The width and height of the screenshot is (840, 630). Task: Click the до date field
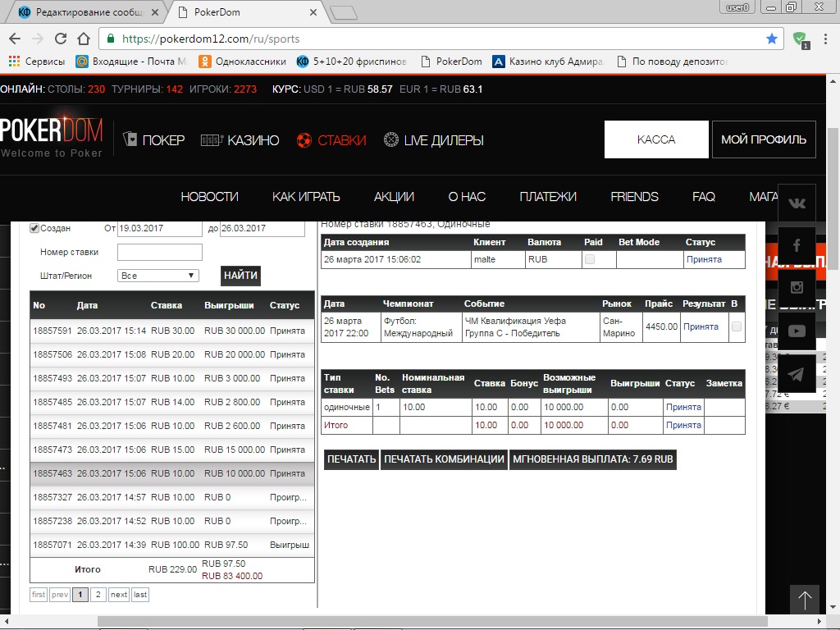262,228
